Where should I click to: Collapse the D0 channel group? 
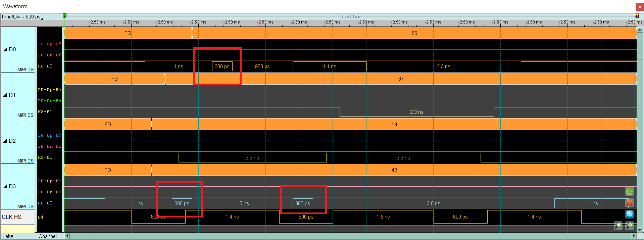point(5,50)
